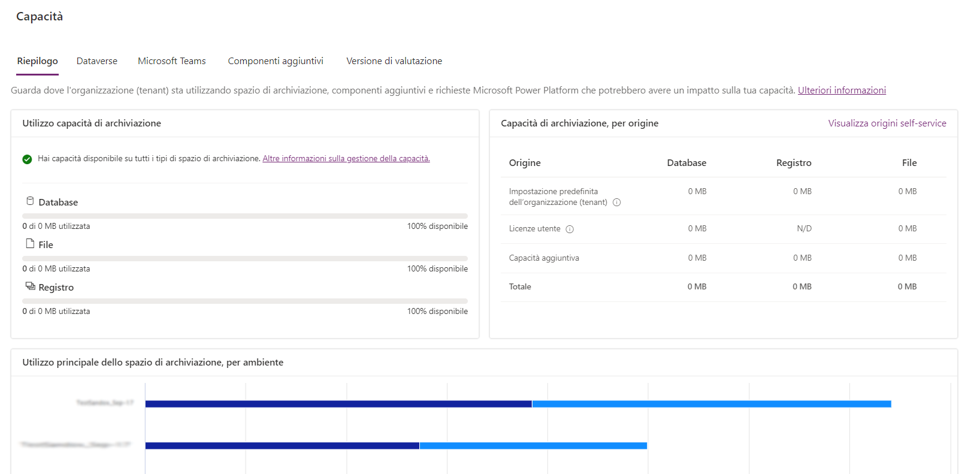The height and width of the screenshot is (474, 980).
Task: Click the Database cylinder icon
Action: pyautogui.click(x=30, y=201)
